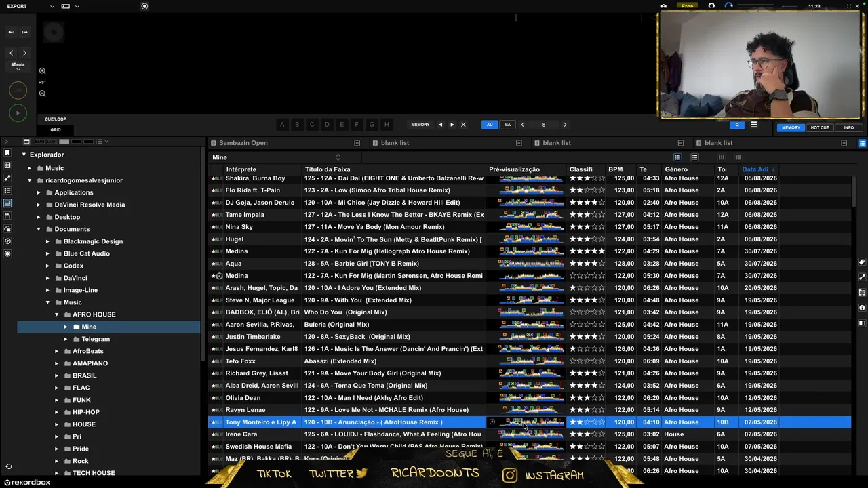Open the 4Beats beat jump size dropdown
The height and width of the screenshot is (488, 868).
[18, 65]
